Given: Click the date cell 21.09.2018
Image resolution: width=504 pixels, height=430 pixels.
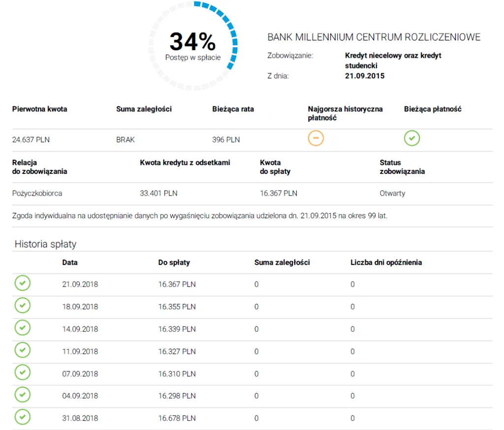Looking at the screenshot, I should point(80,284).
